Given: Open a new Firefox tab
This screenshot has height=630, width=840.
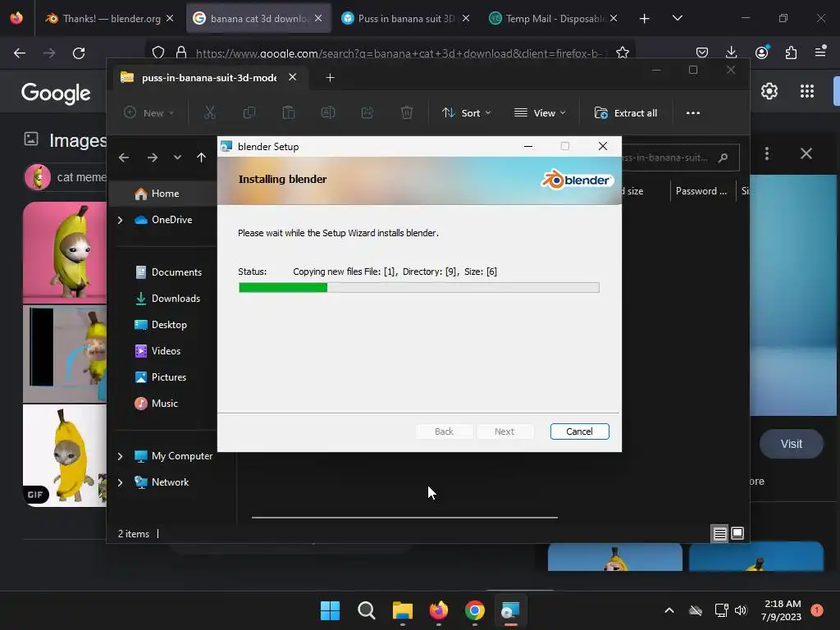Looking at the screenshot, I should tap(645, 19).
